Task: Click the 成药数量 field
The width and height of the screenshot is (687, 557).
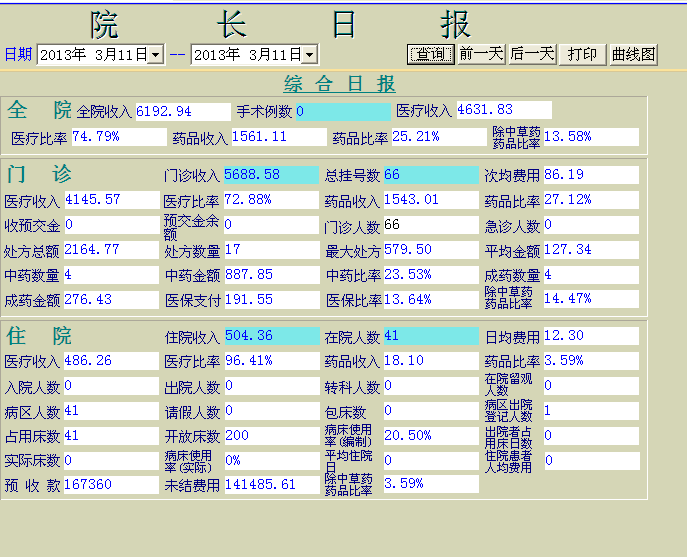Action: [x=591, y=275]
